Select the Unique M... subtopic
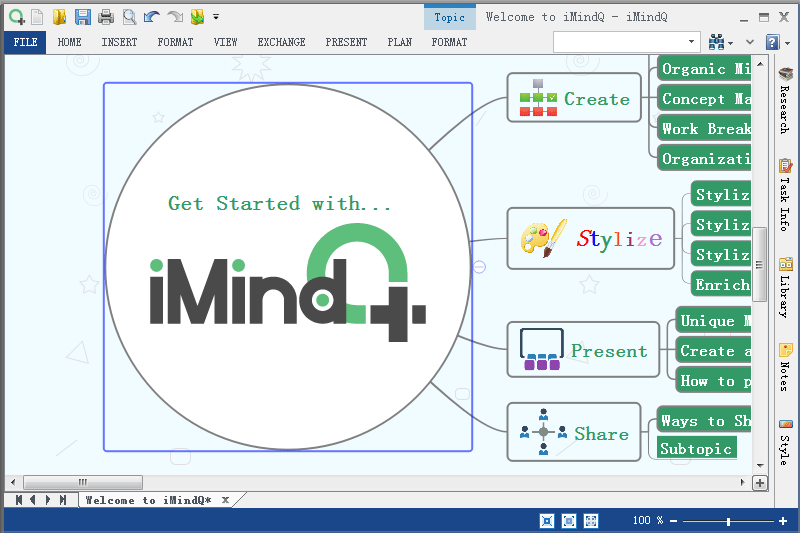 (x=714, y=320)
